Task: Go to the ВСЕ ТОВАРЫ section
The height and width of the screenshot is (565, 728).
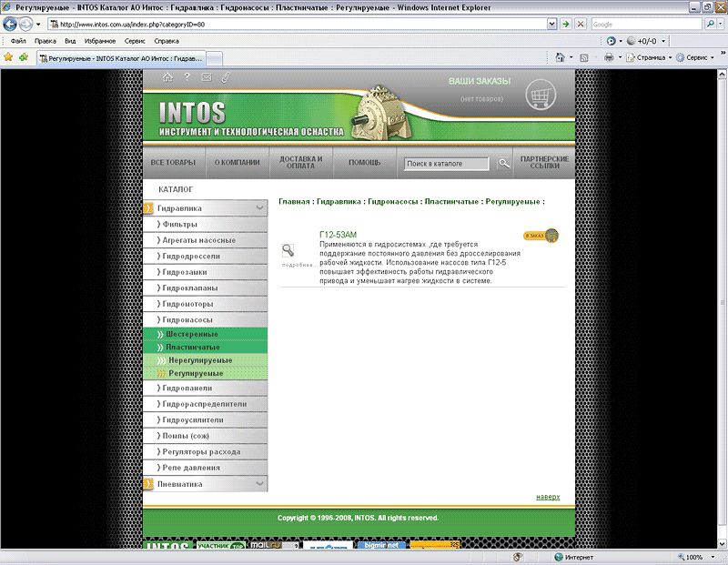Action: click(x=173, y=163)
